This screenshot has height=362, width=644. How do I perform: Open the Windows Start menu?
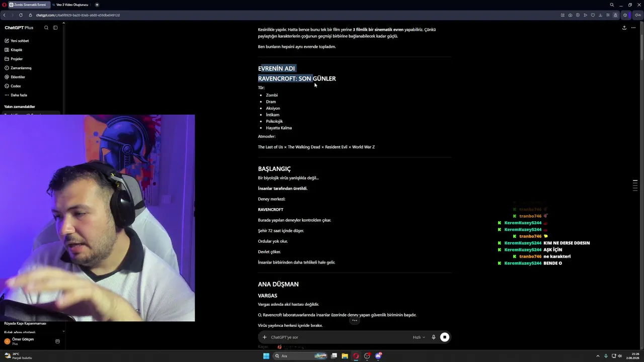tap(266, 356)
